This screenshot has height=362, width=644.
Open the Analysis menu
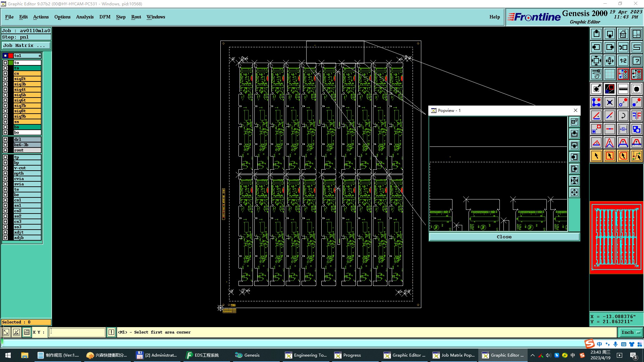coord(85,17)
